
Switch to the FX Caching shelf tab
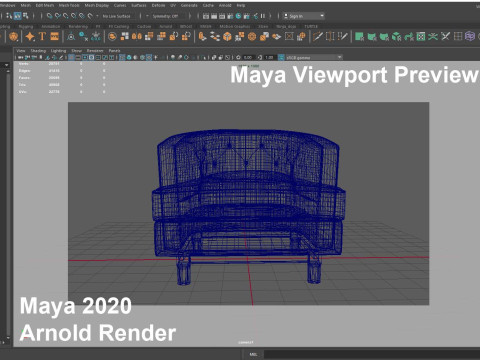[119, 26]
